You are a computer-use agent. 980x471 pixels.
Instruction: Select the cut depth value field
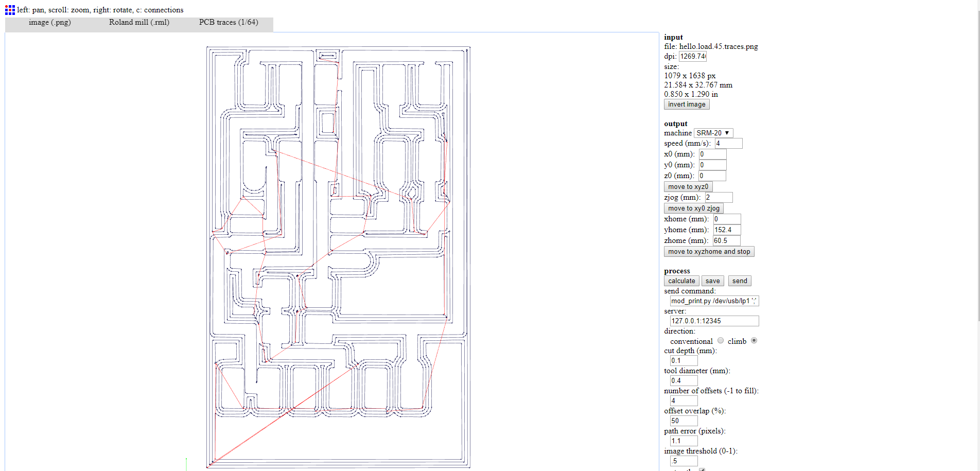(x=683, y=360)
